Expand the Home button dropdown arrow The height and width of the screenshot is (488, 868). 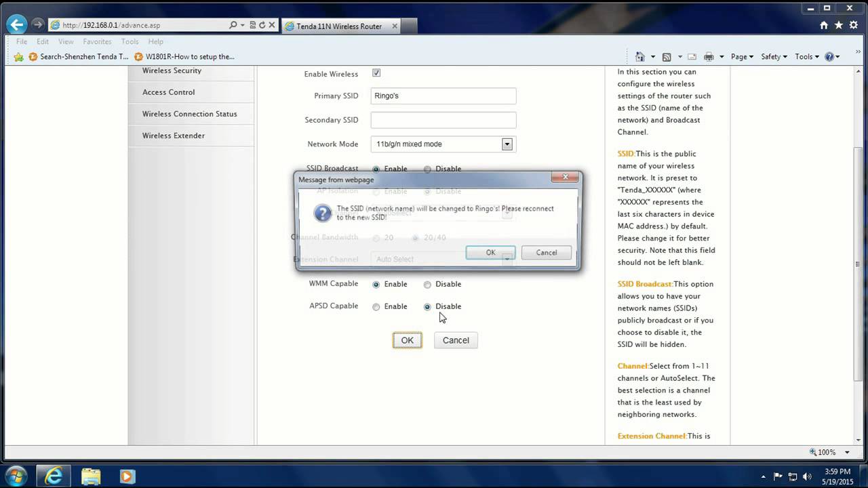(653, 57)
